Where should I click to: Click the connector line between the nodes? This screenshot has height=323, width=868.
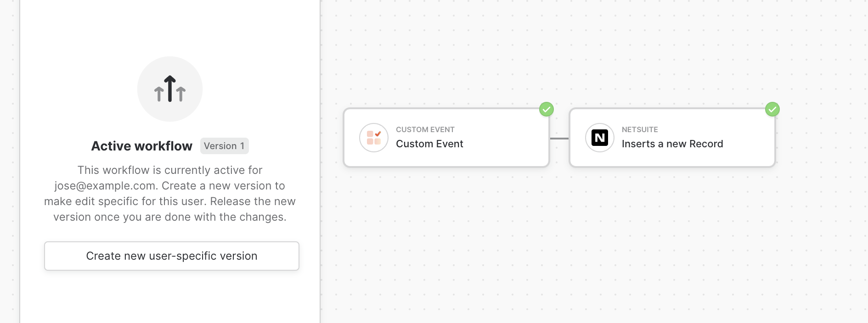pos(559,138)
